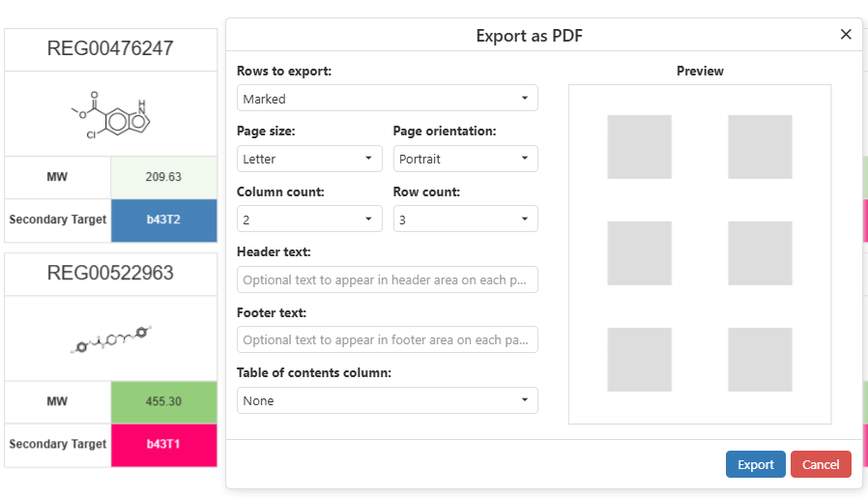Click the Footer text input field
Screen dimensions: 868x499
tap(387, 339)
